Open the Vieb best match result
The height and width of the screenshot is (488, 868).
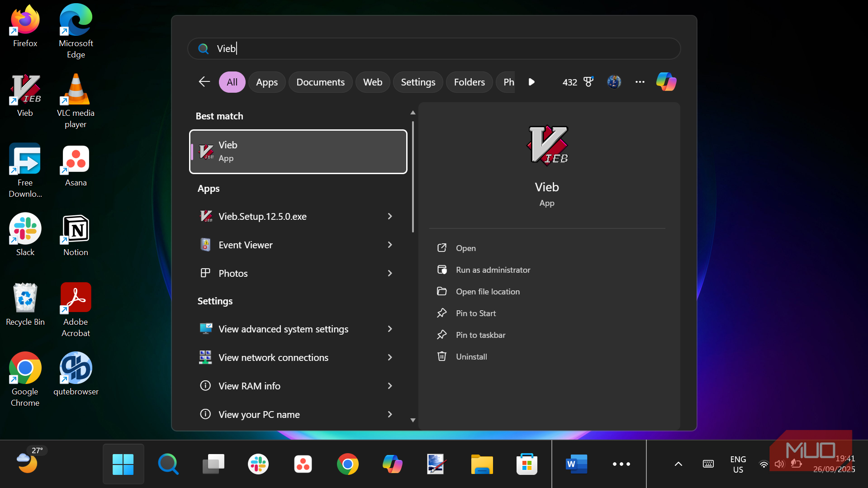[298, 152]
